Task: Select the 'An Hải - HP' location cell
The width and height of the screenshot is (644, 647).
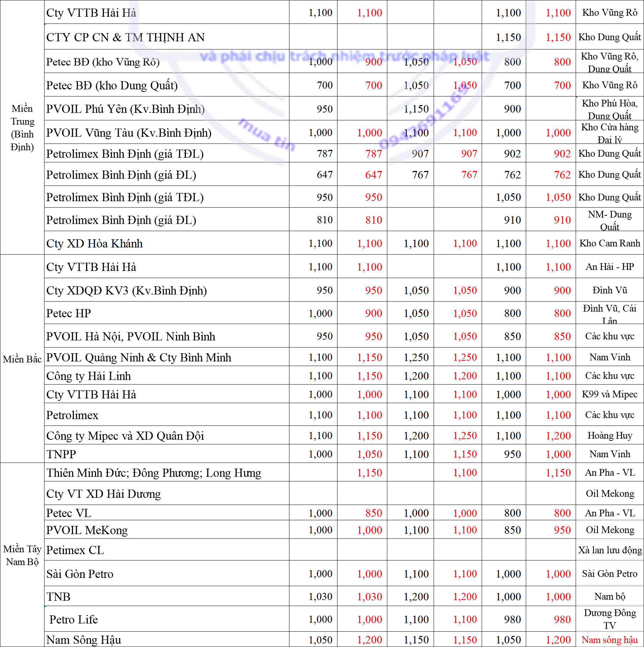Action: pyautogui.click(x=610, y=267)
